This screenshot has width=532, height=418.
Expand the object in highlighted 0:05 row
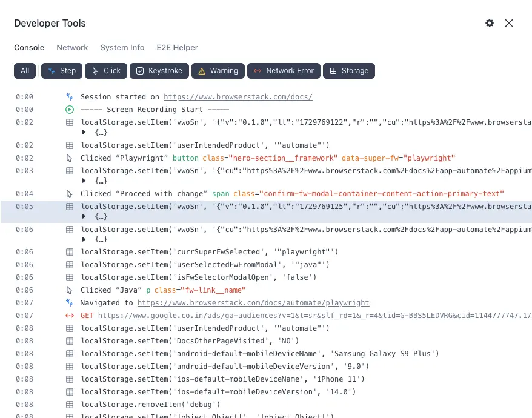tap(84, 216)
